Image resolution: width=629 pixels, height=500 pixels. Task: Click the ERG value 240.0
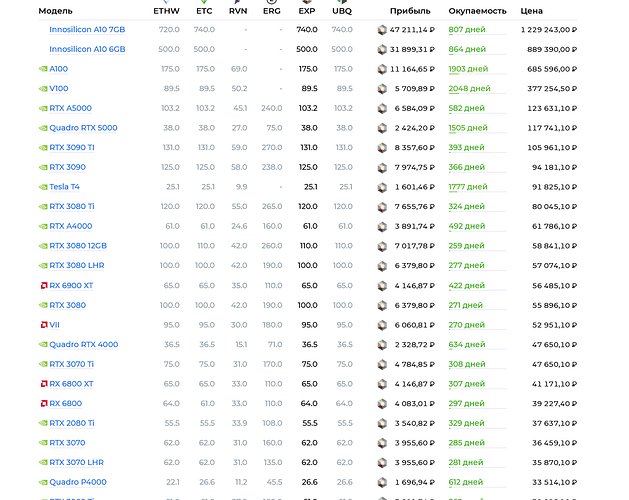click(x=272, y=108)
